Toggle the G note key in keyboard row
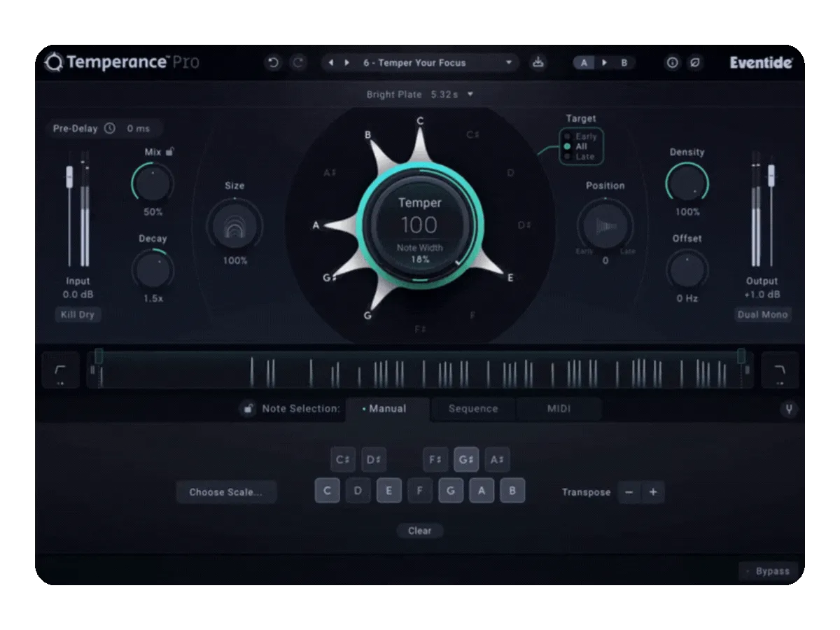The height and width of the screenshot is (630, 840). tap(451, 491)
